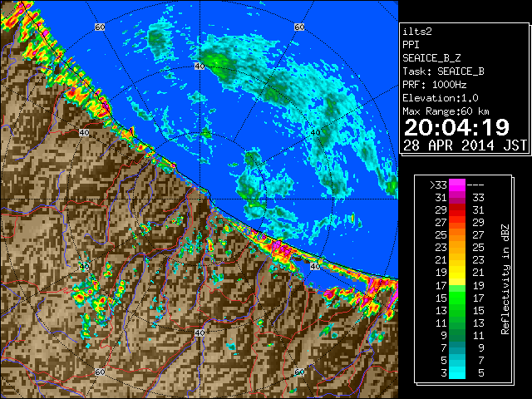Click the 60 km ring label south-southeast on land
532x399 pixels.
(x=299, y=372)
